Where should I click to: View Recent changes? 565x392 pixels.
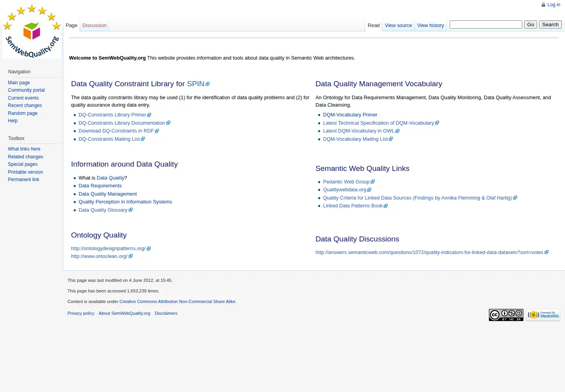pos(25,105)
